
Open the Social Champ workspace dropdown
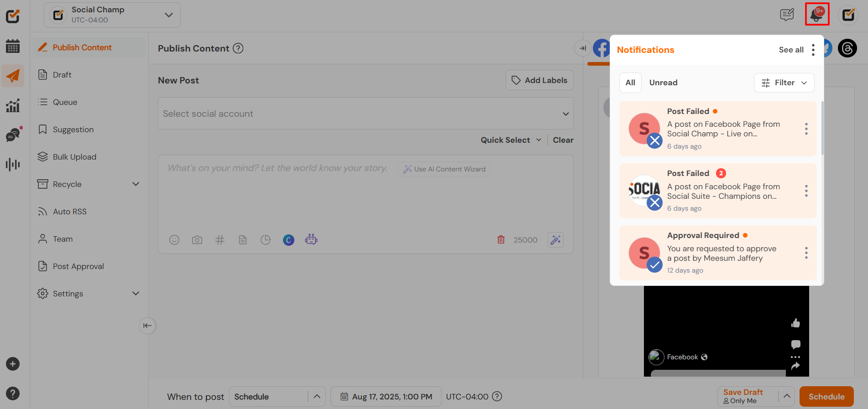tap(112, 15)
